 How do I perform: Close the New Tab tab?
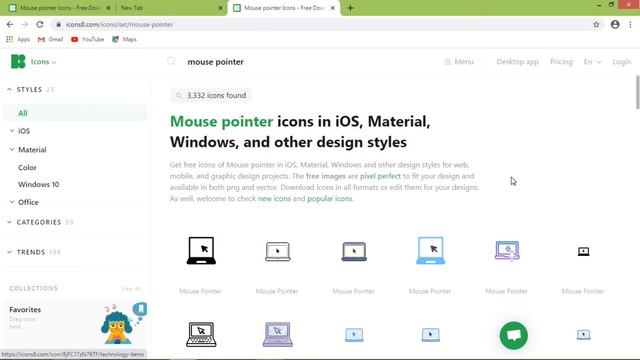point(220,8)
